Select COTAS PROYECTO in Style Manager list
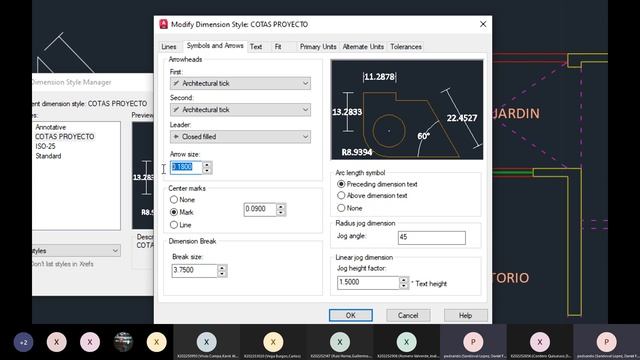640x360 pixels. point(64,137)
